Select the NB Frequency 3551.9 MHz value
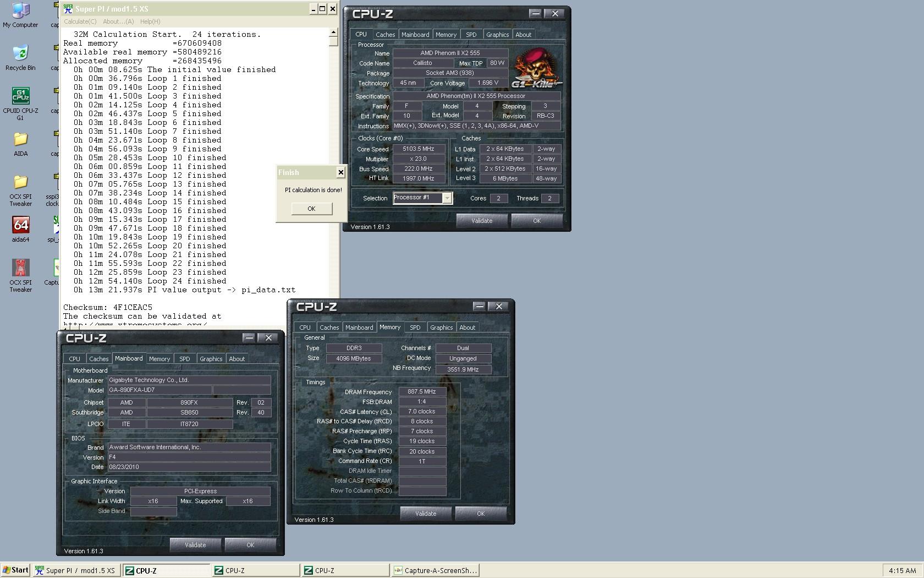The width and height of the screenshot is (924, 578). [463, 369]
